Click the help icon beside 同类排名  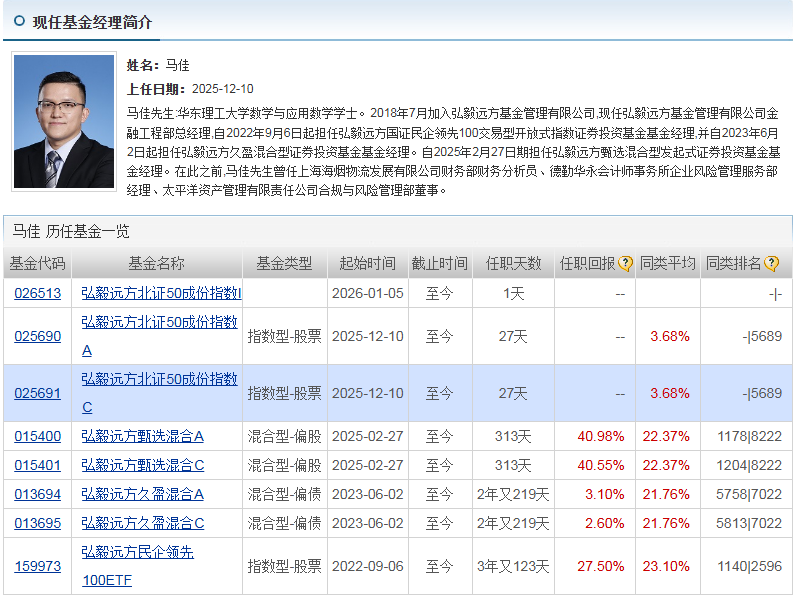click(771, 264)
